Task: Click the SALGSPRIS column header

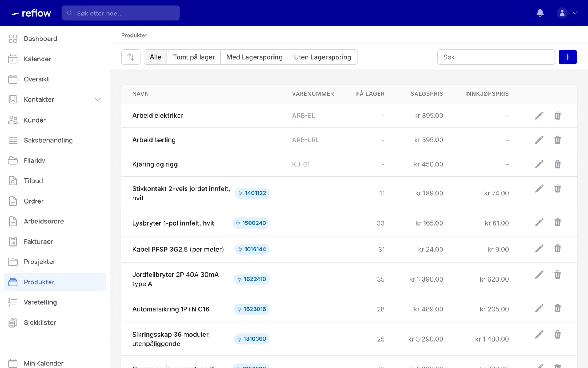Action: 427,94
